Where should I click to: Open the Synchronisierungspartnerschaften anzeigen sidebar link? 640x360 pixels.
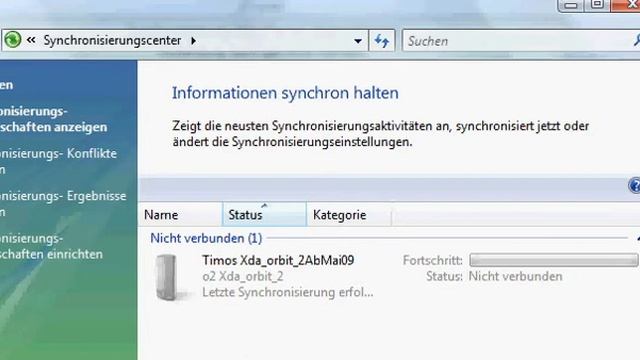[x=53, y=119]
